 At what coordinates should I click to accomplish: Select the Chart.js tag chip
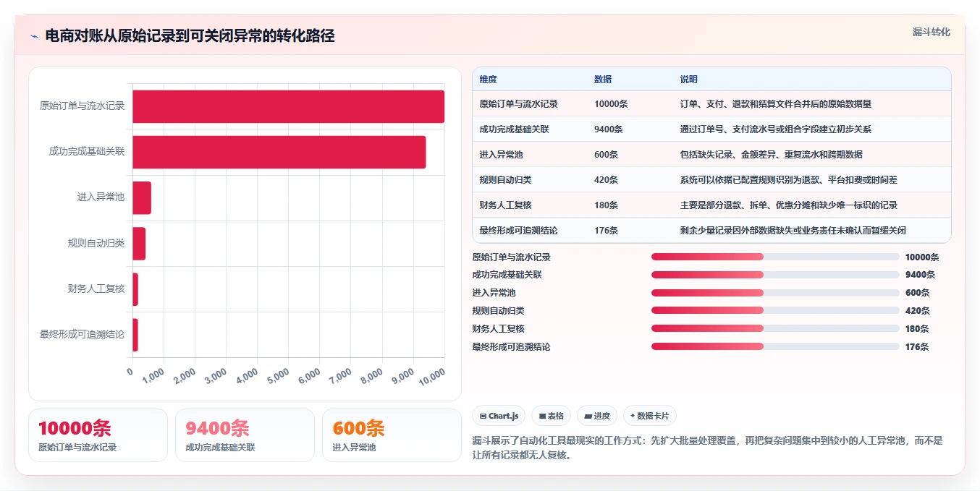coord(499,416)
